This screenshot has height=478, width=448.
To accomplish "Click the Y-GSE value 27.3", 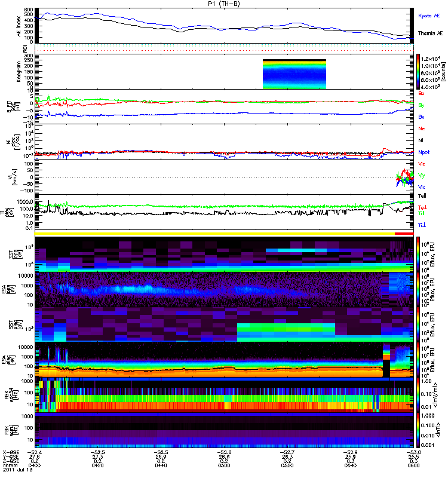I will click(x=97, y=457).
